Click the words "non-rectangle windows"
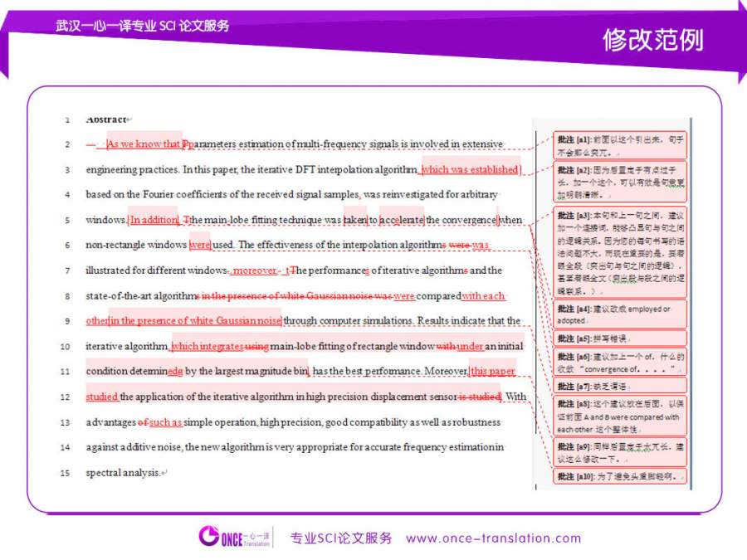The width and height of the screenshot is (747, 560). pos(136,245)
